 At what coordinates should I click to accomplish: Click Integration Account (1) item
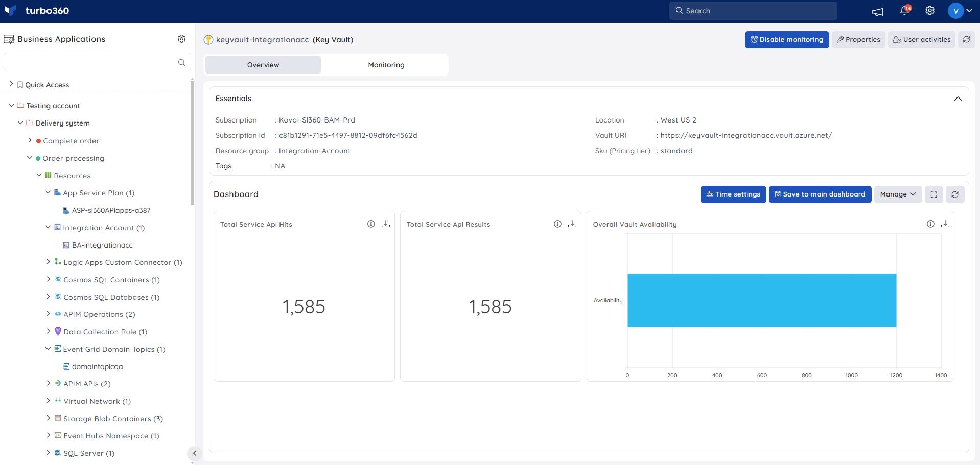click(104, 228)
